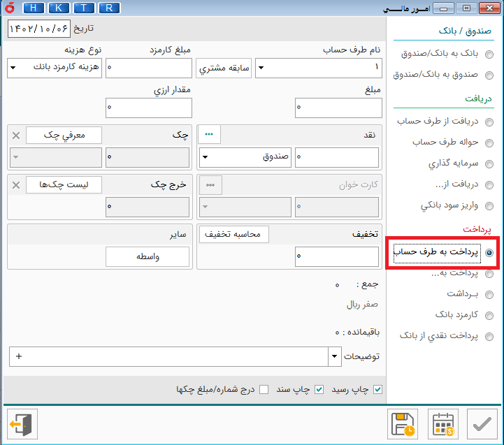Click the X icon next to ليست چک‌ها
The width and height of the screenshot is (504, 445).
click(16, 184)
